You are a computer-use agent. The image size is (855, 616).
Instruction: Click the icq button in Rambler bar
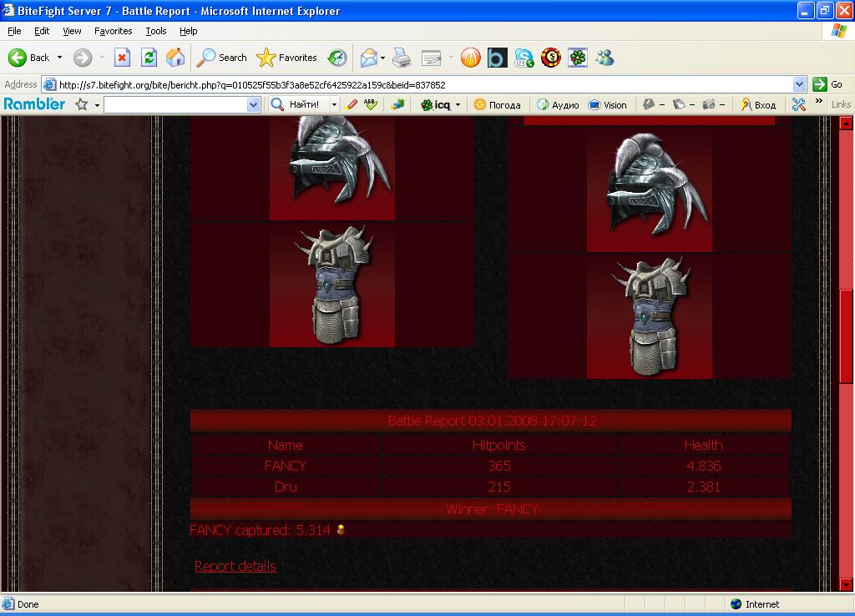[435, 104]
